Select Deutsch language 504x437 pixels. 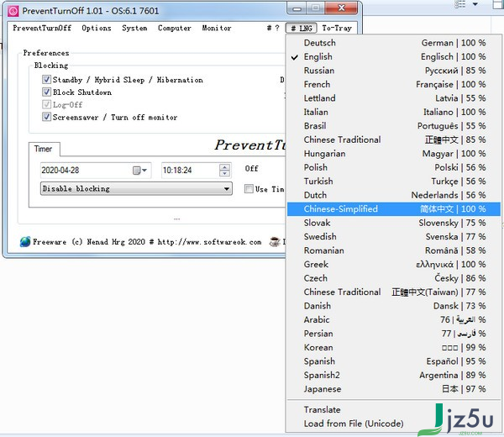pyautogui.click(x=393, y=43)
